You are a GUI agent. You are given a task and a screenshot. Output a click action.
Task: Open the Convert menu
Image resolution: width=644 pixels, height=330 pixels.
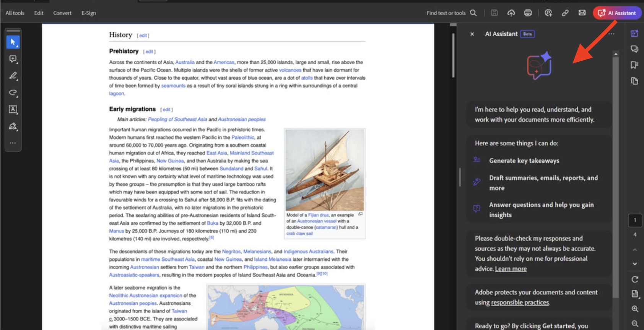(x=62, y=13)
